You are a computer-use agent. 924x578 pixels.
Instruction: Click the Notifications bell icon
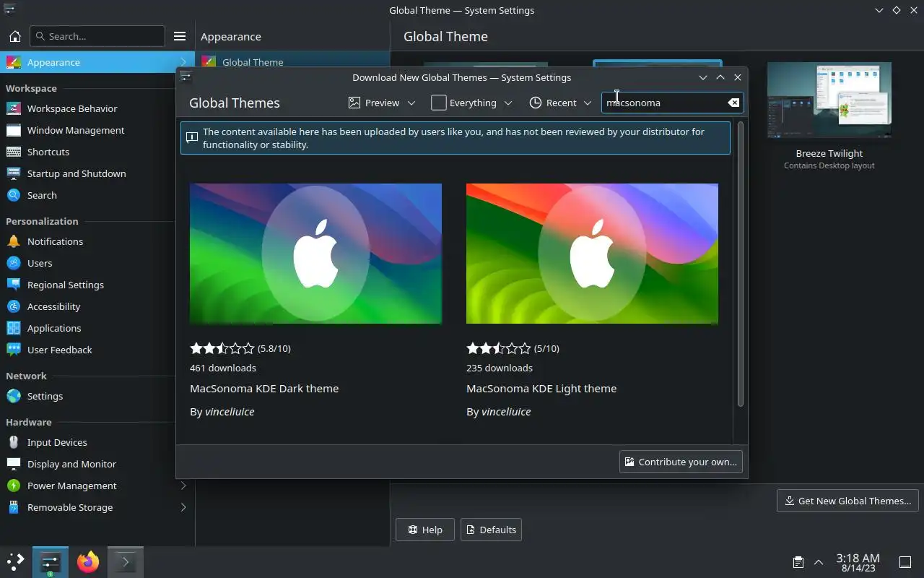click(x=14, y=241)
